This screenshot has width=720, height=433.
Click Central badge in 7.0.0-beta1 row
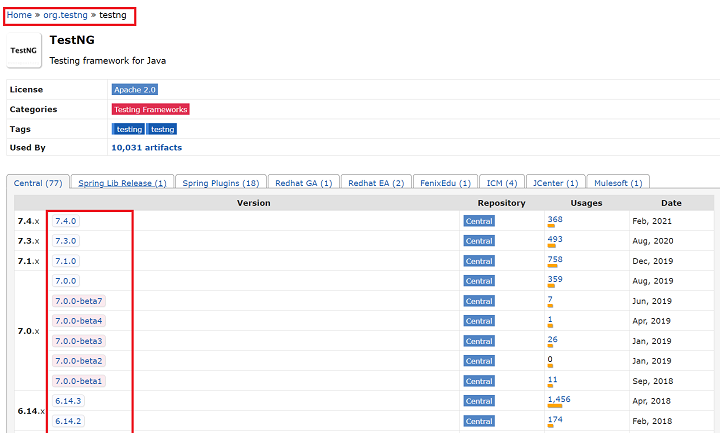point(479,381)
